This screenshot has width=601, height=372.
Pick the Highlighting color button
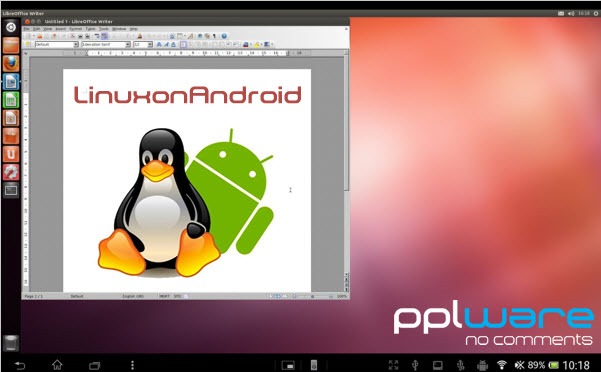click(x=257, y=44)
